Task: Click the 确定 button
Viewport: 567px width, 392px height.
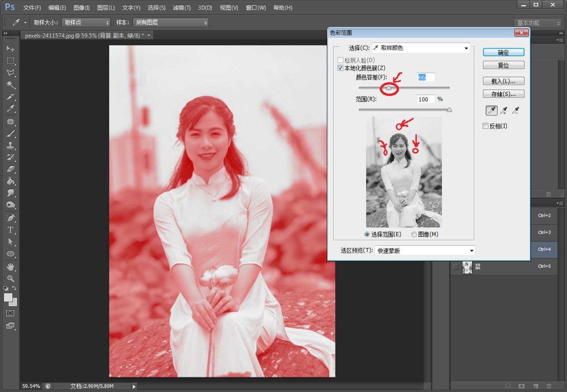Action: tap(503, 53)
